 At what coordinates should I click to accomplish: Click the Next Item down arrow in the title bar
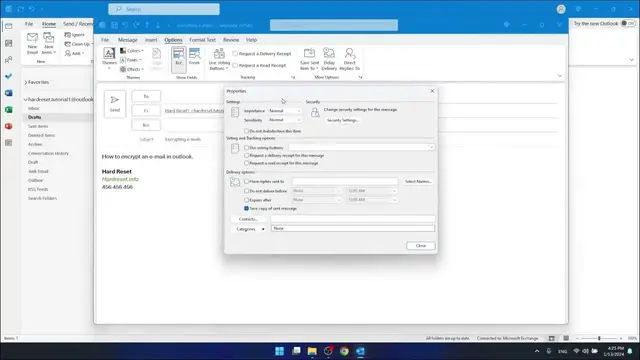pos(158,25)
